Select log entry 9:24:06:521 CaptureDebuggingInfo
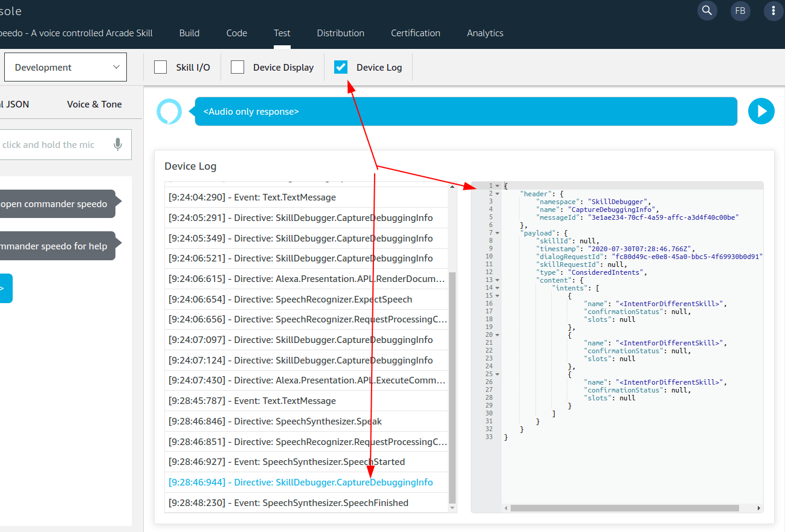785x532 pixels. click(306, 258)
